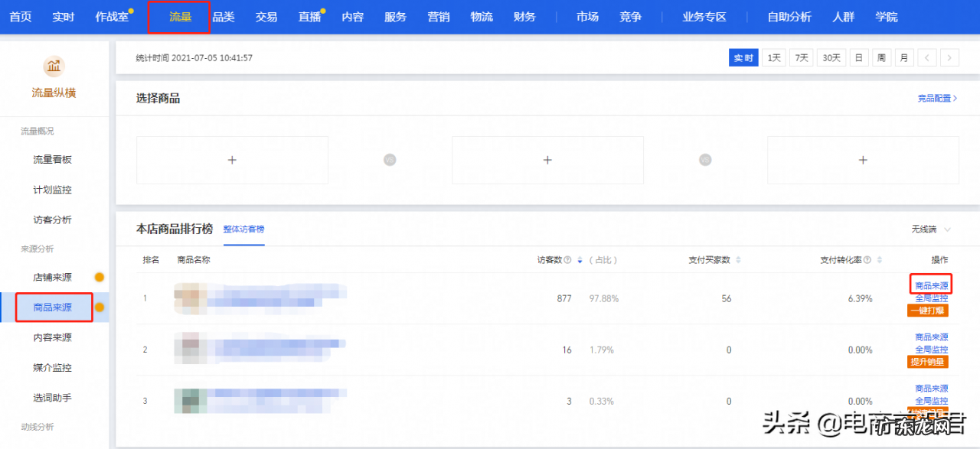Enable 实时 time mode

pyautogui.click(x=743, y=57)
